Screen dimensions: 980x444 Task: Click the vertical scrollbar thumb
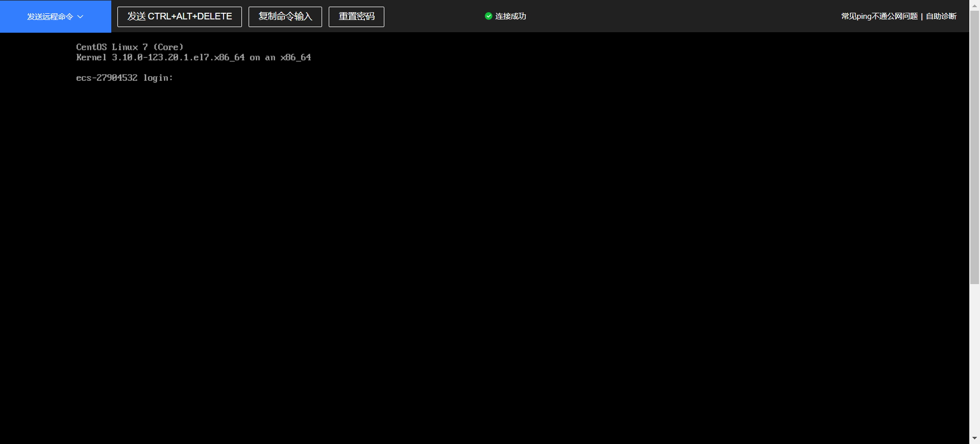coord(974,147)
